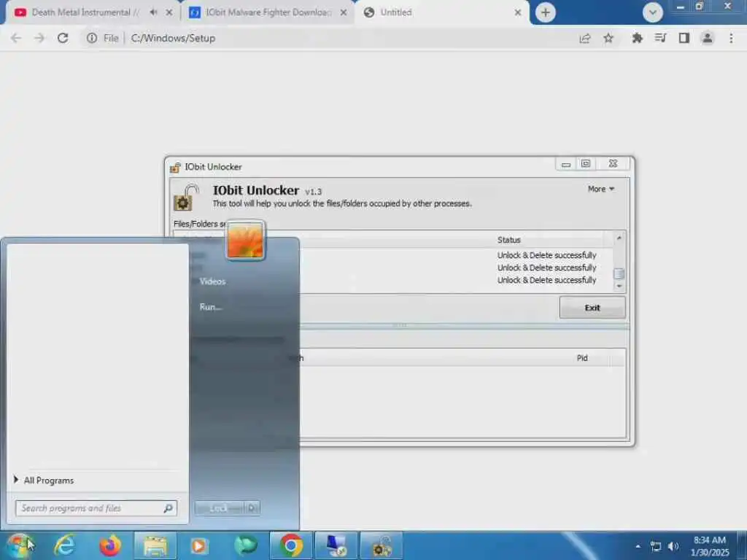Screen dimensions: 747x560
Task: Open the Start menu shutdown options arrow
Action: click(252, 508)
